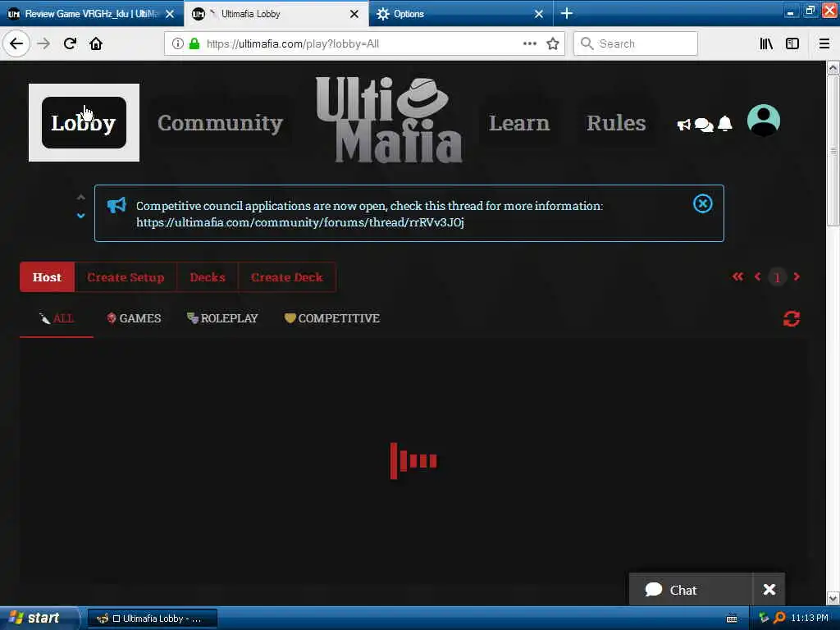Screen dimensions: 840x630
Task: Show next announcement with down chevron
Action: pos(81,216)
